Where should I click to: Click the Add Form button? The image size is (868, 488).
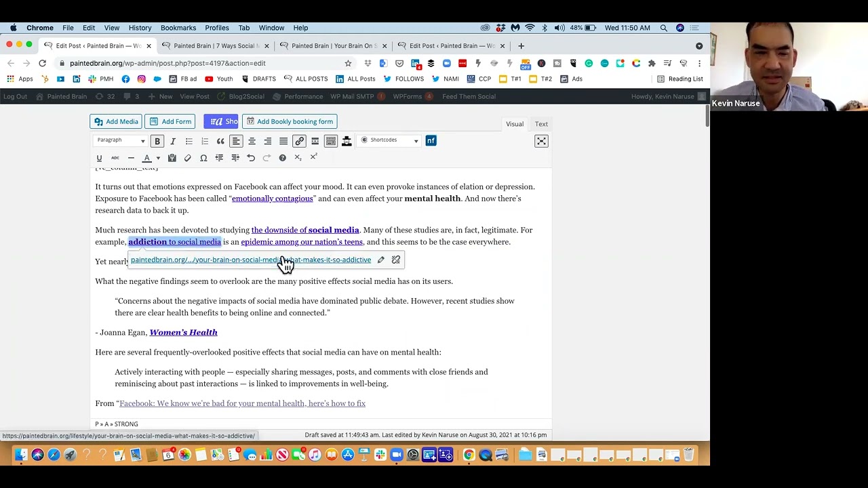tap(170, 121)
